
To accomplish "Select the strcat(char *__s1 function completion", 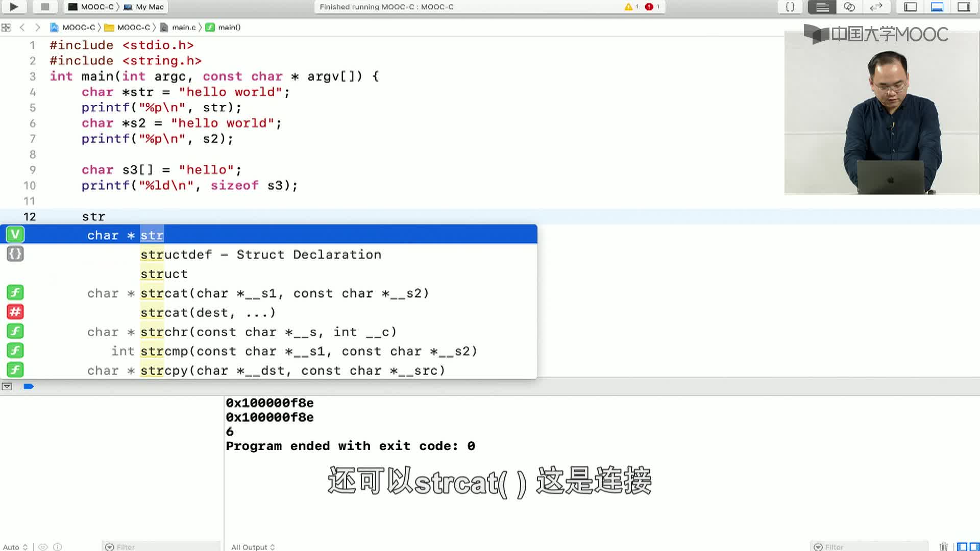I will pos(268,293).
